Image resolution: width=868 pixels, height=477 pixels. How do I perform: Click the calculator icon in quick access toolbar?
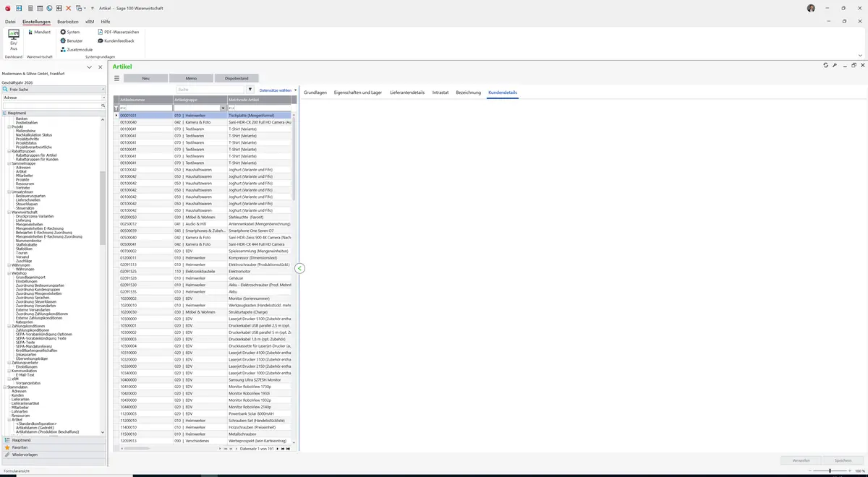pos(30,8)
